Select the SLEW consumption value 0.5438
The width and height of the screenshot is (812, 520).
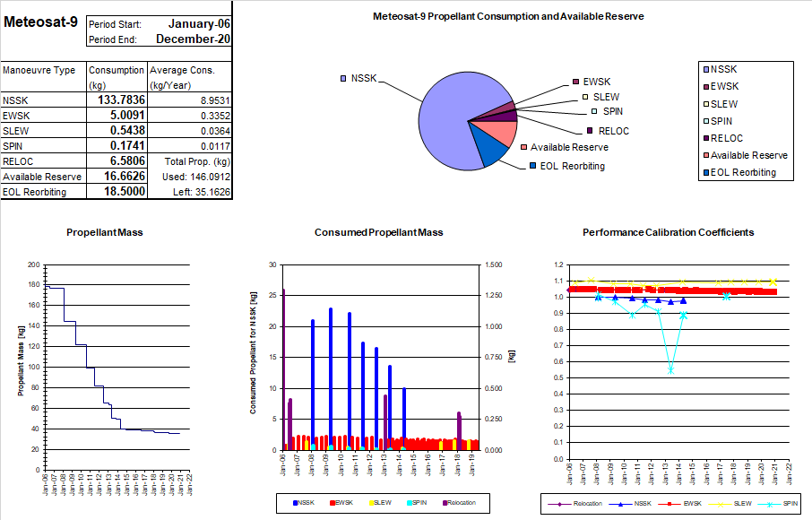[x=127, y=131]
